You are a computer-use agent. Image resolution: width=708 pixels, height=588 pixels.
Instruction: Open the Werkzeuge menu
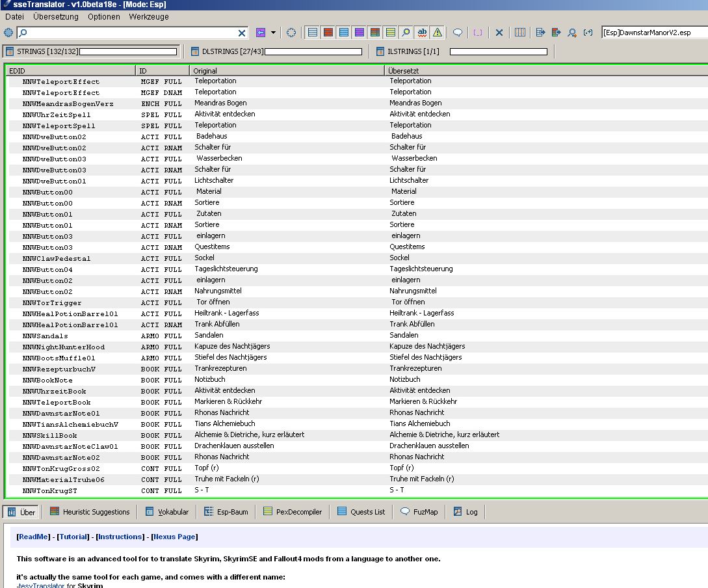point(148,17)
